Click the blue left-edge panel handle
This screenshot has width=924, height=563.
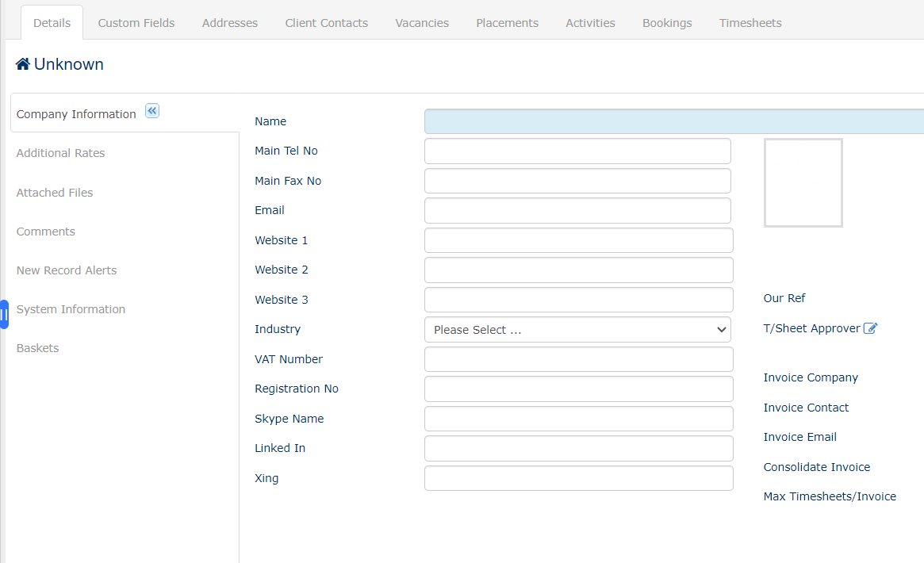(x=4, y=314)
